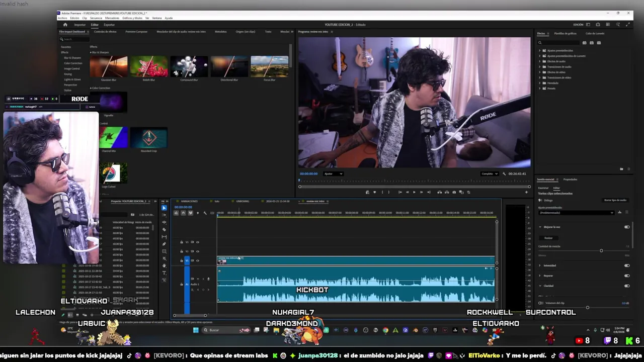Click Step Back one frame in Program monitor
The image size is (644, 362).
click(x=408, y=192)
